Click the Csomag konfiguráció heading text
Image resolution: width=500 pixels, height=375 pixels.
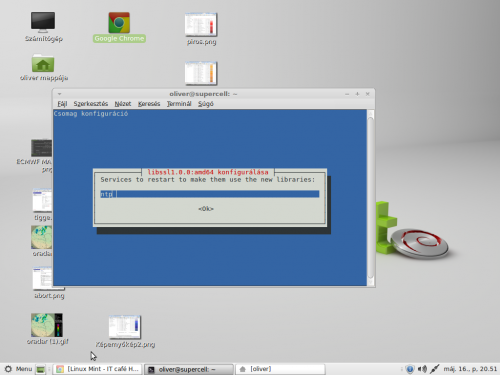[91, 114]
